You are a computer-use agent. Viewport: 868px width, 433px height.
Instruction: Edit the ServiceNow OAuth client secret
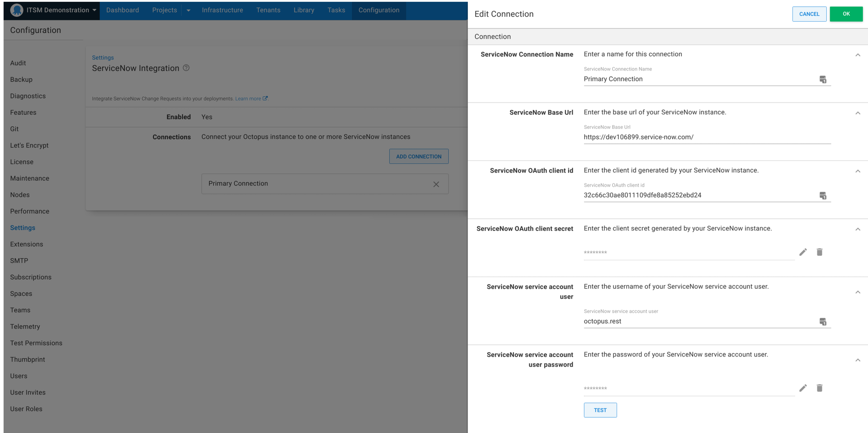click(803, 252)
